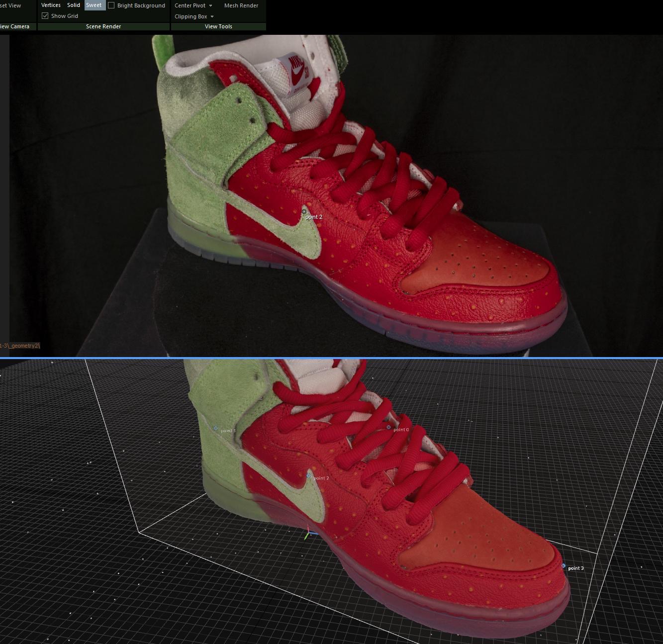
Task: Uncheck the Show Grid checkbox
Action: coord(45,16)
